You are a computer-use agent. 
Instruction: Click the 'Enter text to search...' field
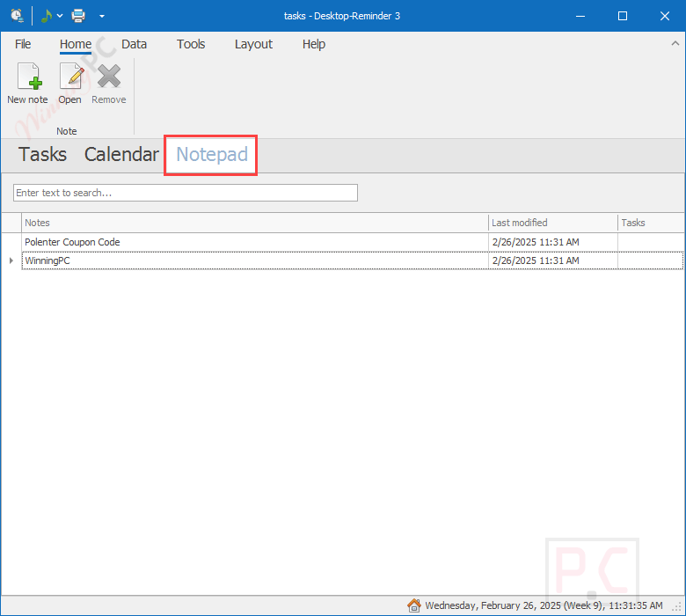click(186, 193)
